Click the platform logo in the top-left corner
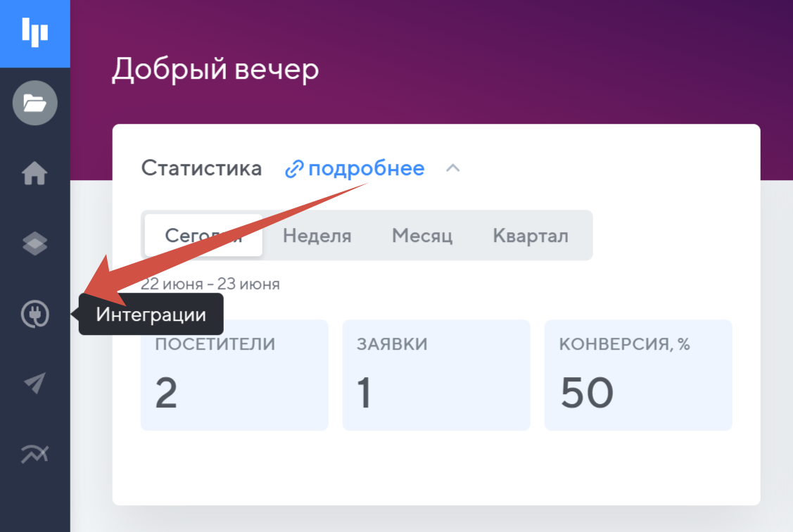This screenshot has width=793, height=532. [x=34, y=33]
